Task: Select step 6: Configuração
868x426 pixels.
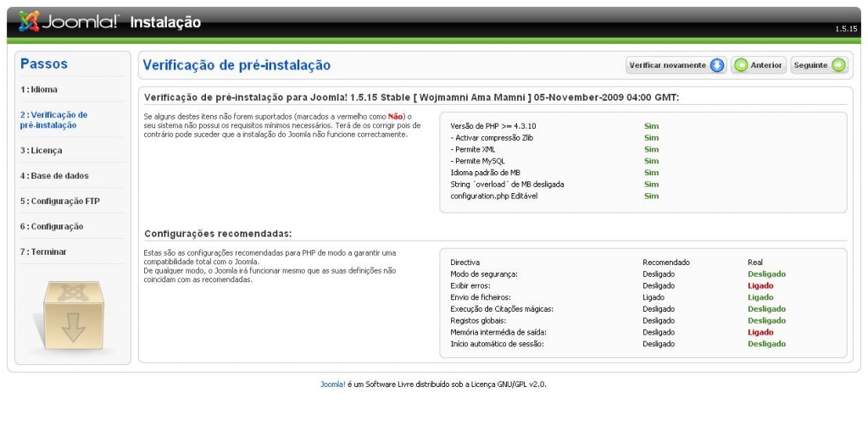Action: [x=52, y=227]
